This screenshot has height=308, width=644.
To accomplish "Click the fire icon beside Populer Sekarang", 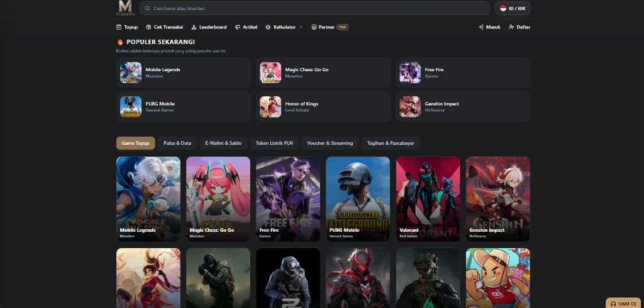I will click(x=120, y=42).
